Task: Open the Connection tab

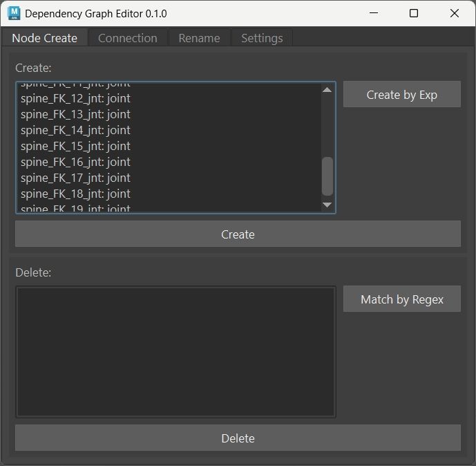Action: [x=128, y=38]
